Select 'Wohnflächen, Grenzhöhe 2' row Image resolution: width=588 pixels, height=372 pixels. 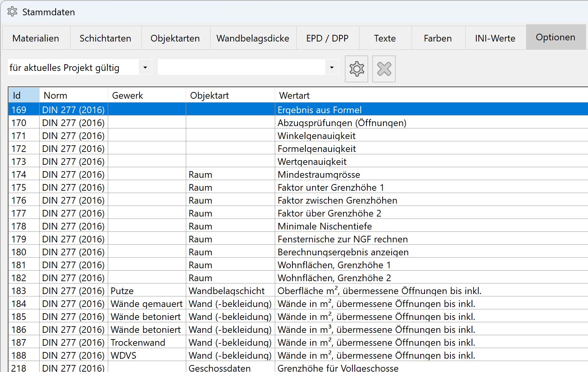pyautogui.click(x=298, y=278)
